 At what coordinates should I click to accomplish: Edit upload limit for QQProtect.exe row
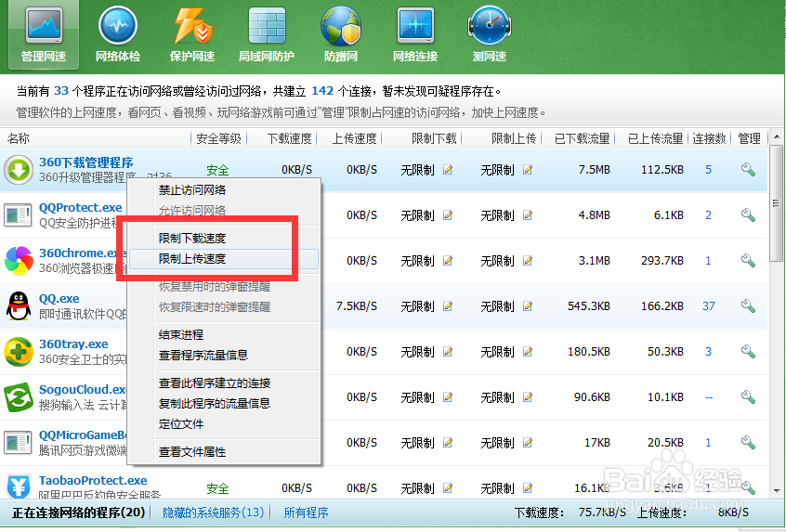tap(528, 215)
